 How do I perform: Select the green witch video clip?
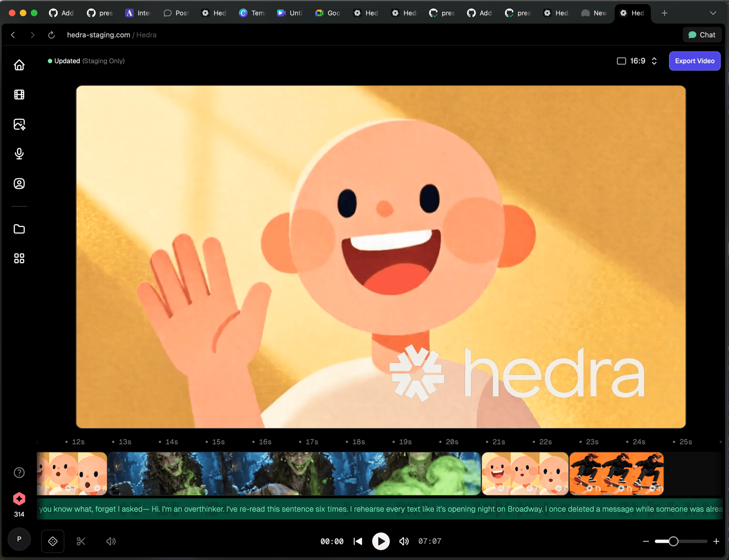point(294,473)
